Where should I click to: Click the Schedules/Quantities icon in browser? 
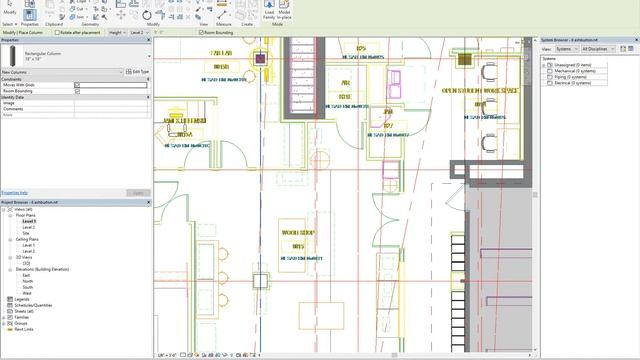(10, 305)
